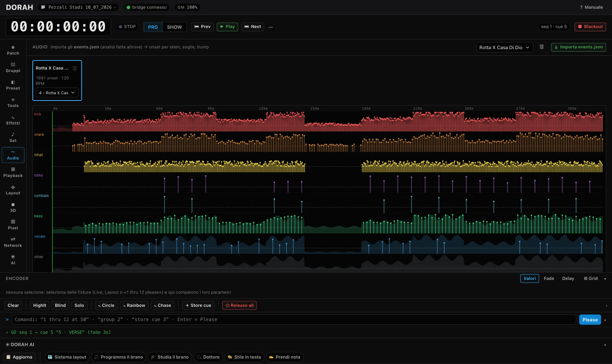Apply the Circle effect
The image size is (612, 364).
106,305
